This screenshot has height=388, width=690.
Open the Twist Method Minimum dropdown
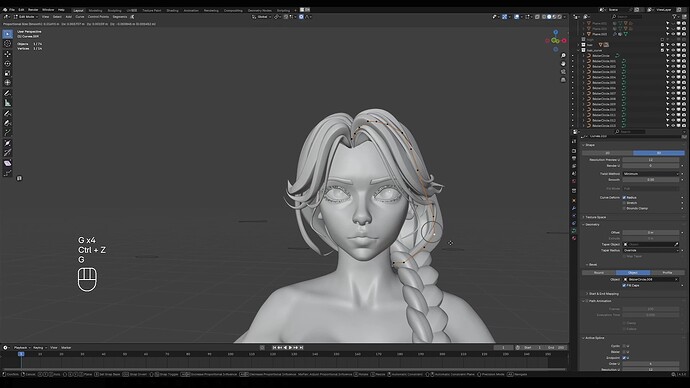click(651, 174)
